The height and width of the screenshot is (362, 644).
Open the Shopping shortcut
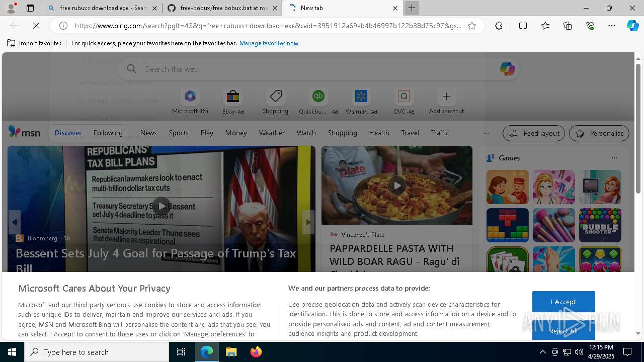point(275,102)
